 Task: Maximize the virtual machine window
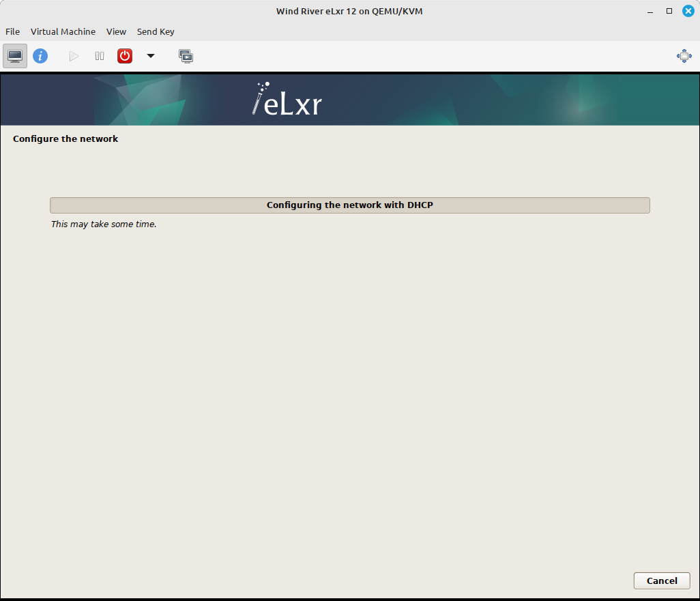point(669,11)
